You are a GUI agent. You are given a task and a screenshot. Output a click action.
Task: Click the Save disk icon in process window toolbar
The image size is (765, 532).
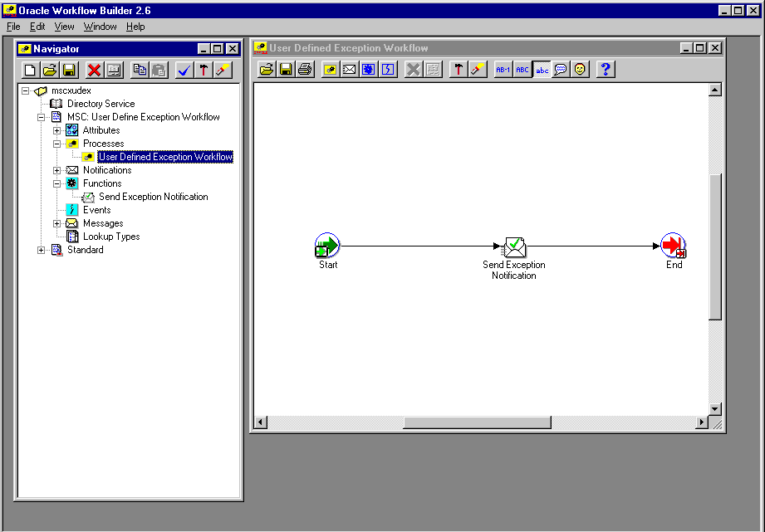[286, 69]
